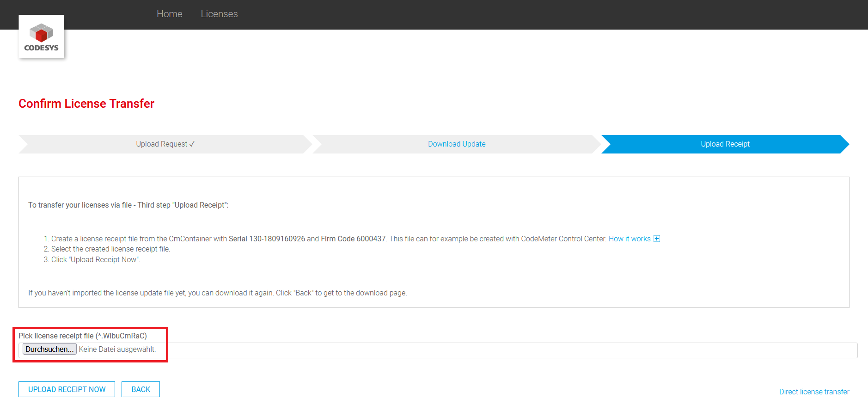Go to the Licenses menu

219,14
